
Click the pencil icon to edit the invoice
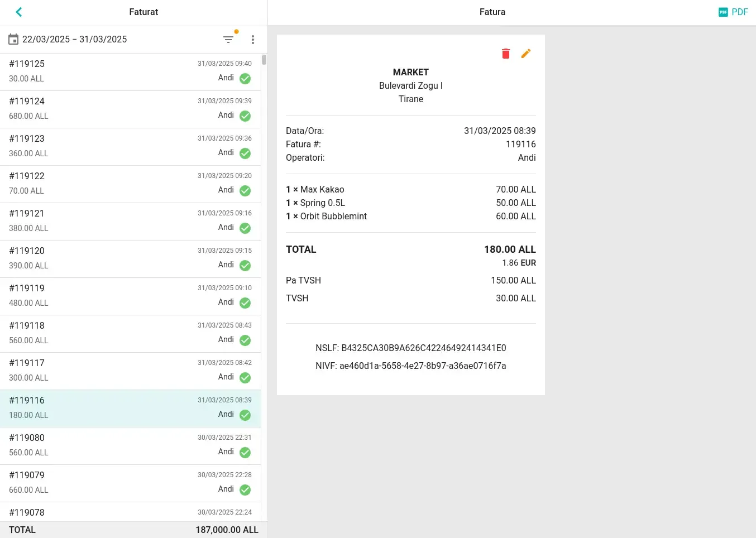pos(525,53)
